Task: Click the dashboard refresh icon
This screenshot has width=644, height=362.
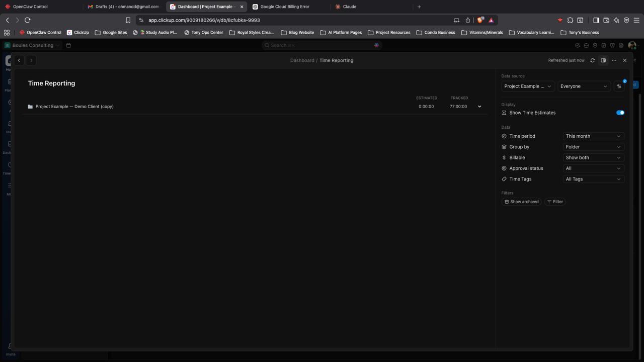Action: [x=593, y=60]
